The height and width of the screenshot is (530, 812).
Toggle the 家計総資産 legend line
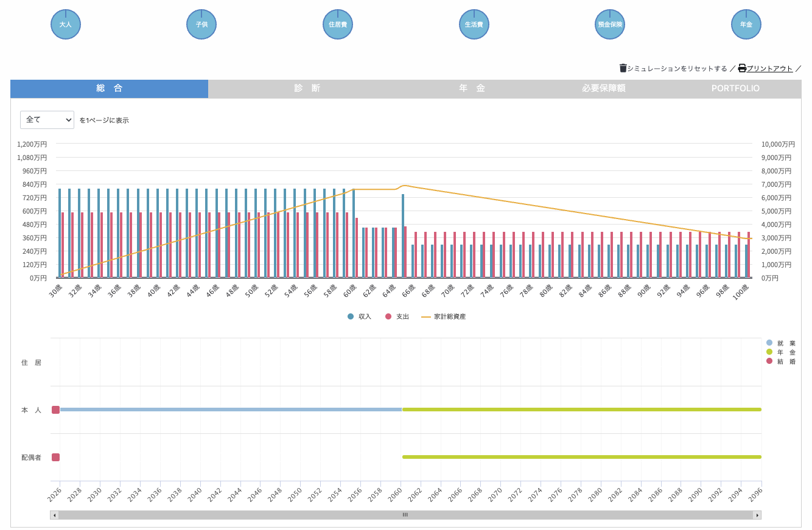pos(444,316)
